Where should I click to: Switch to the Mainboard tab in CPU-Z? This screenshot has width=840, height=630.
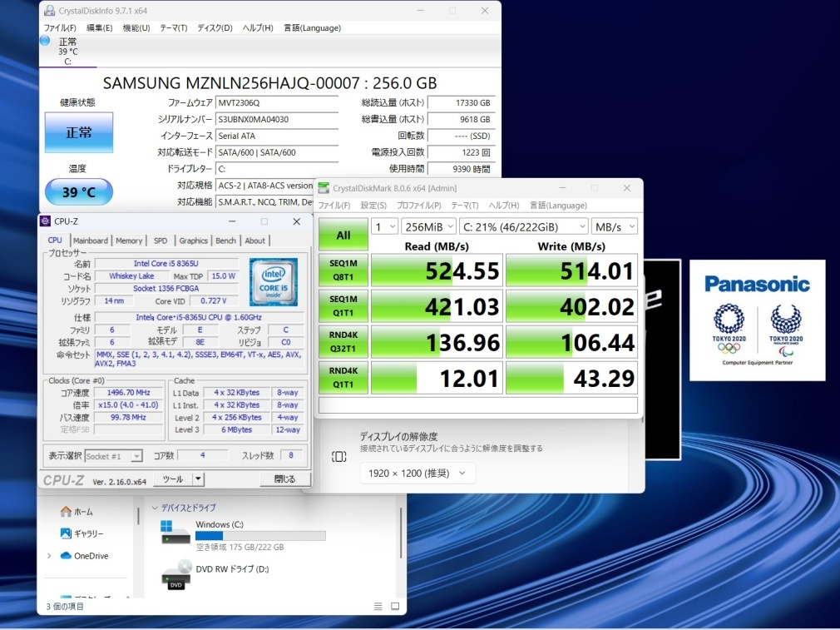click(x=91, y=241)
